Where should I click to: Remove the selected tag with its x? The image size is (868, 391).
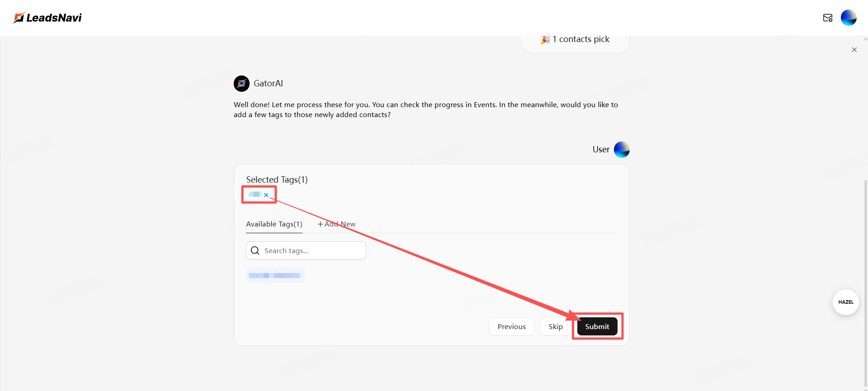[266, 195]
